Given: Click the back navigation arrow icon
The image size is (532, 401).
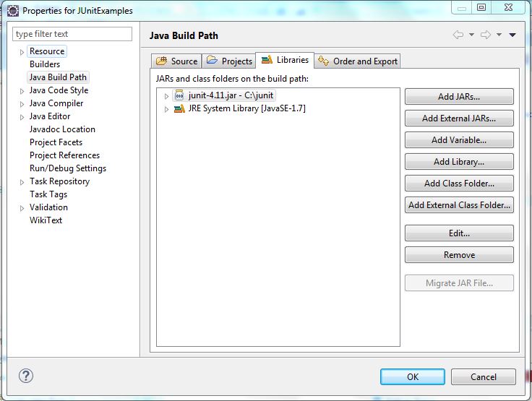Looking at the screenshot, I should (458, 35).
